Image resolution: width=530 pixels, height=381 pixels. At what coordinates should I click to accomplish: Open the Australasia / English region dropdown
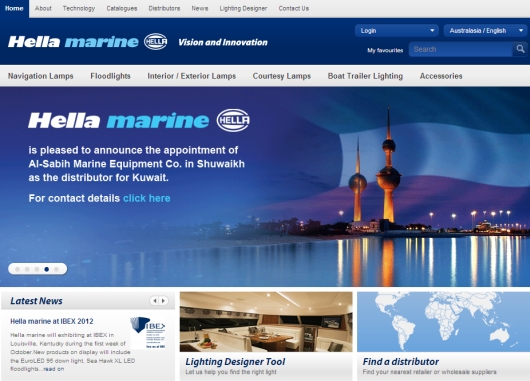pos(485,30)
